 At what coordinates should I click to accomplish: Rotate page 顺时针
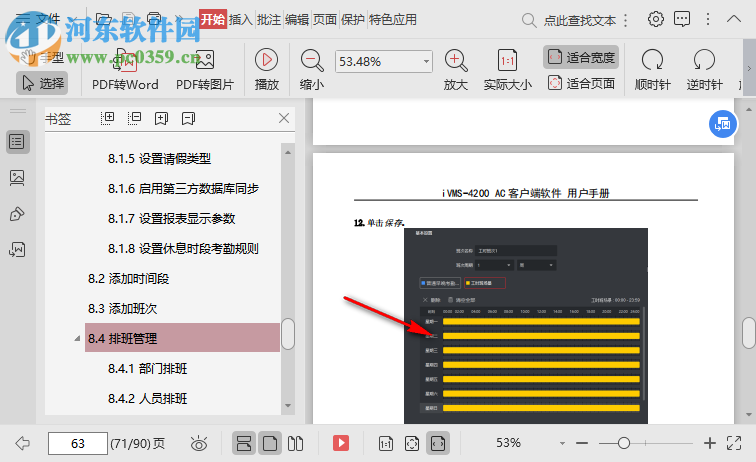pos(652,70)
